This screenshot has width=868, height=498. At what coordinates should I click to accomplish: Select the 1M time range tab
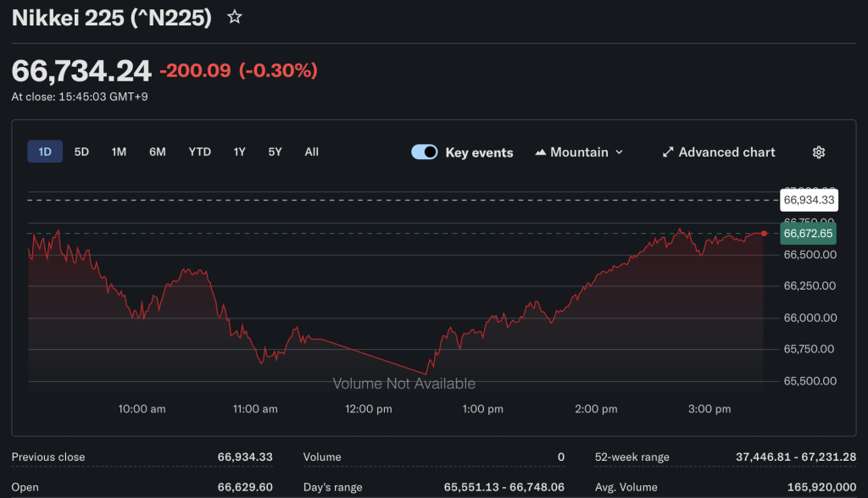[x=119, y=152]
